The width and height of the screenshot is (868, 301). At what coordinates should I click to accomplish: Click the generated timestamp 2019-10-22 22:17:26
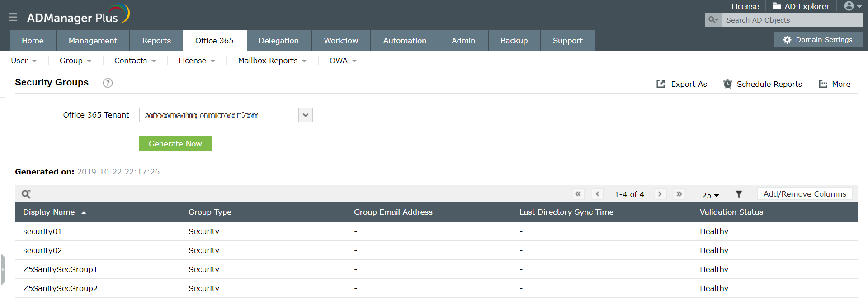tap(118, 172)
